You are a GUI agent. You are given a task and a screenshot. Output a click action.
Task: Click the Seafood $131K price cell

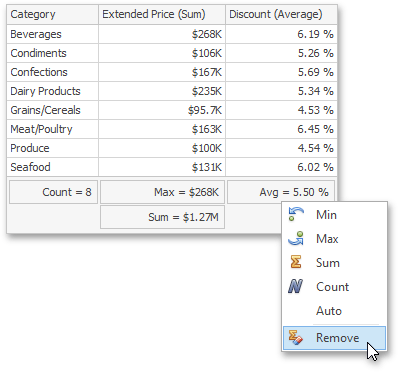[162, 167]
